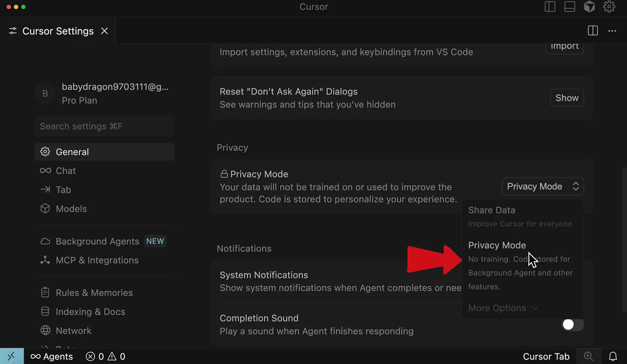Click the Cursor cube icon in title bar
The width and height of the screenshot is (627, 364).
coord(589,7)
